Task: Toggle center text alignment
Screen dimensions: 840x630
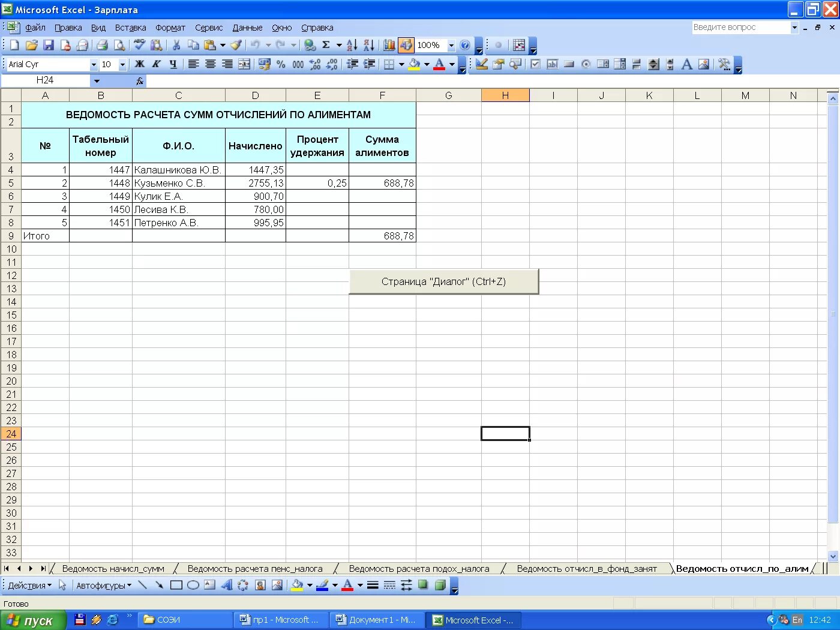Action: point(210,64)
